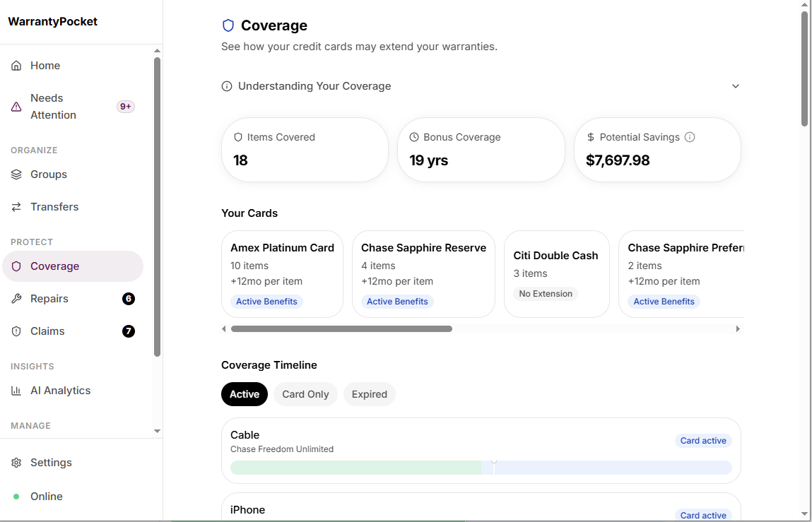The image size is (812, 522).
Task: Click the Settings gear icon
Action: 16,463
